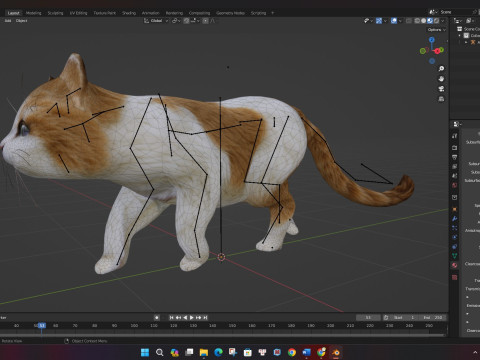Viewport: 480px width, 360px height.
Task: Jump to end frame playback control
Action: (x=205, y=318)
